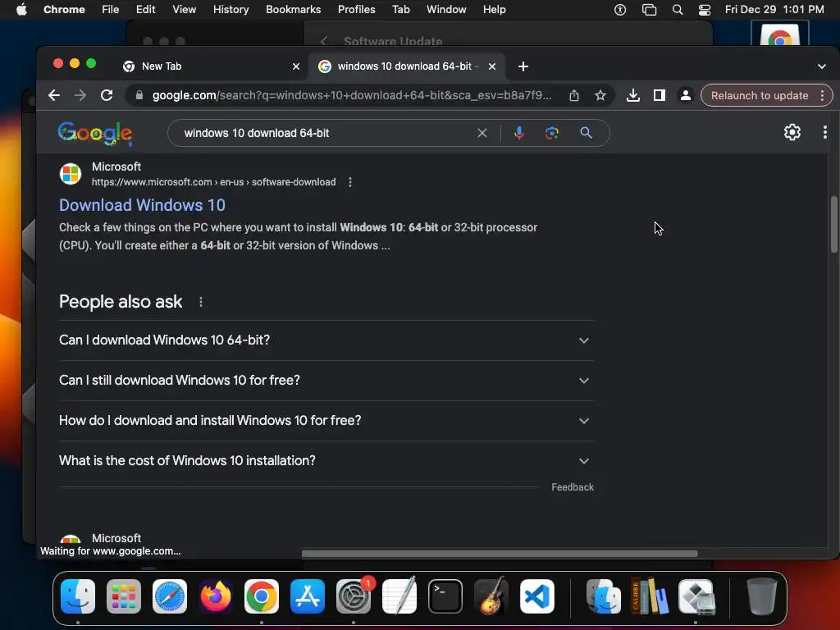Open the View menu

pyautogui.click(x=184, y=9)
